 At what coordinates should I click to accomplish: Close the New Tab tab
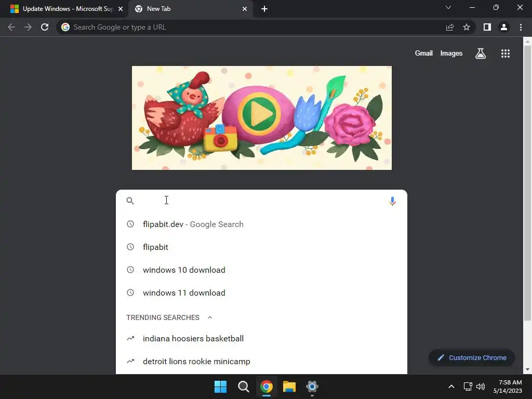(x=245, y=9)
